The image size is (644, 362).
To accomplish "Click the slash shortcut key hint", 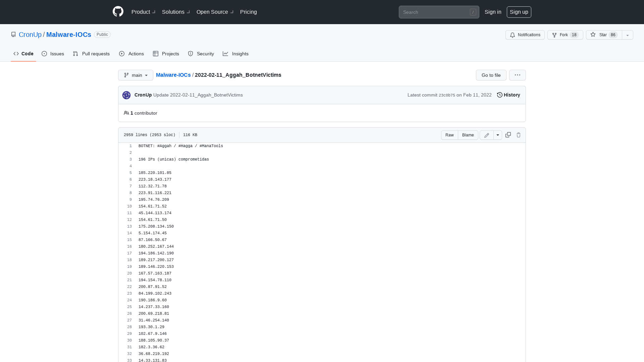I will click(x=473, y=12).
